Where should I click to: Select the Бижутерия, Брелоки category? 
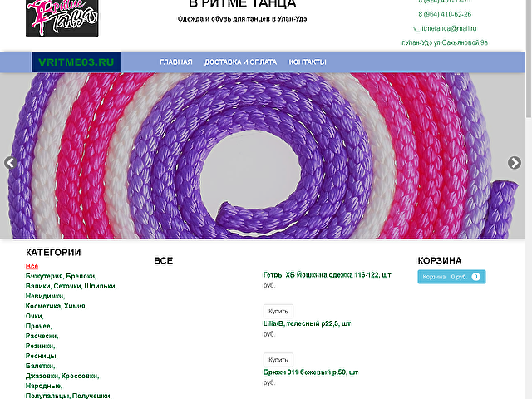(61, 276)
